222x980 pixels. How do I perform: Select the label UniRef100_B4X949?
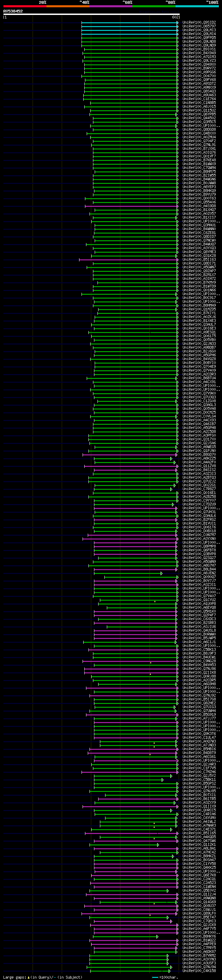pos(199,53)
